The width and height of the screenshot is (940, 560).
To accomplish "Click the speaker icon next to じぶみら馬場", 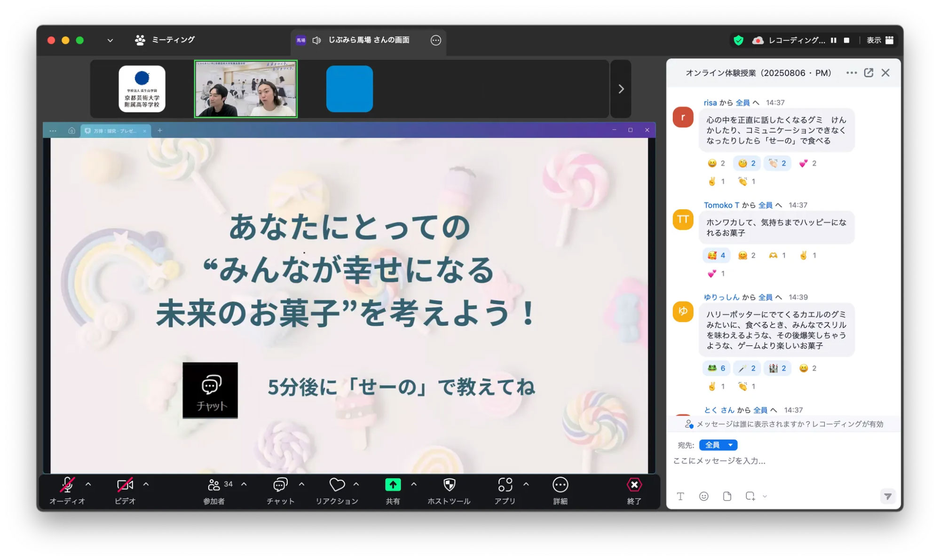I will tap(316, 40).
